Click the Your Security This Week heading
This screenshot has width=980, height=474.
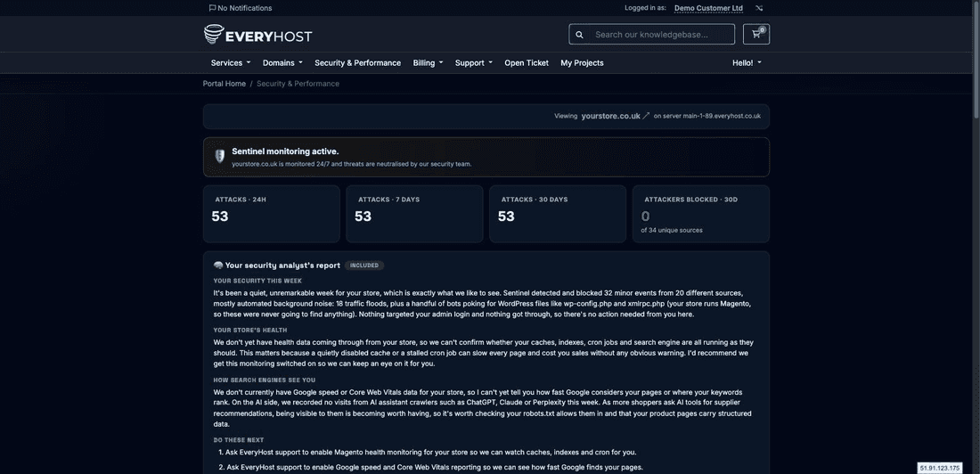pyautogui.click(x=257, y=281)
